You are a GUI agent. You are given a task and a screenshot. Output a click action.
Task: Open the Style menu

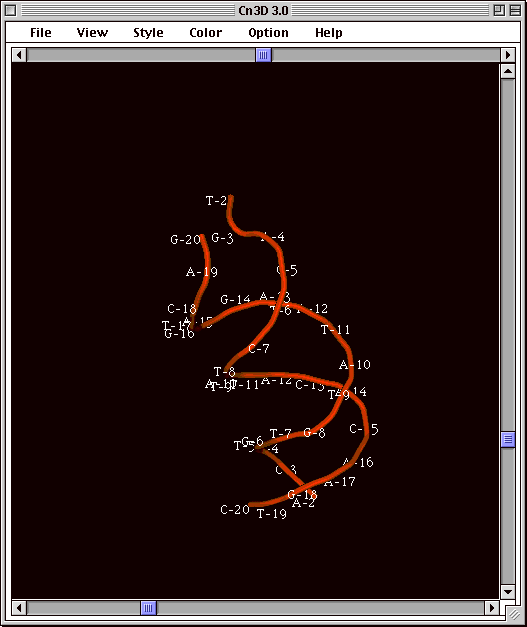tap(148, 32)
